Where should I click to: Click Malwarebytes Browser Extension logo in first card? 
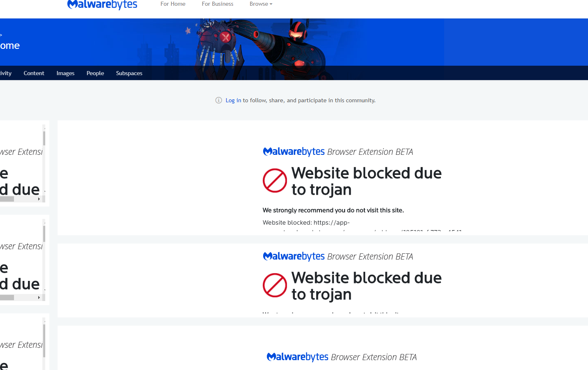(338, 152)
